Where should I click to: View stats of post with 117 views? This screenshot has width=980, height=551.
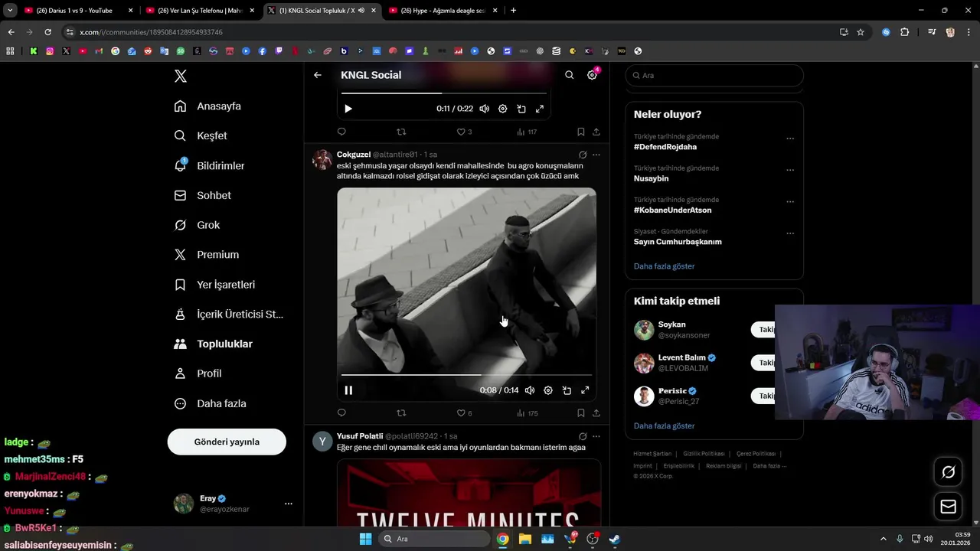(527, 132)
